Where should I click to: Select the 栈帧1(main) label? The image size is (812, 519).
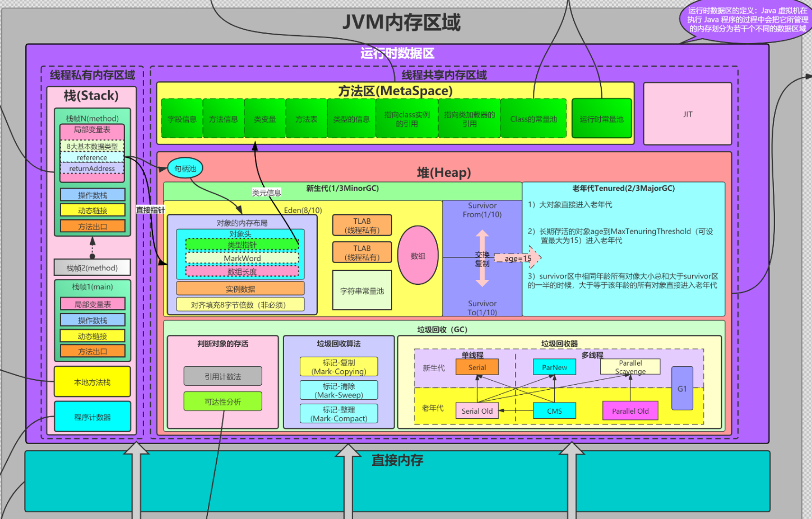click(92, 287)
